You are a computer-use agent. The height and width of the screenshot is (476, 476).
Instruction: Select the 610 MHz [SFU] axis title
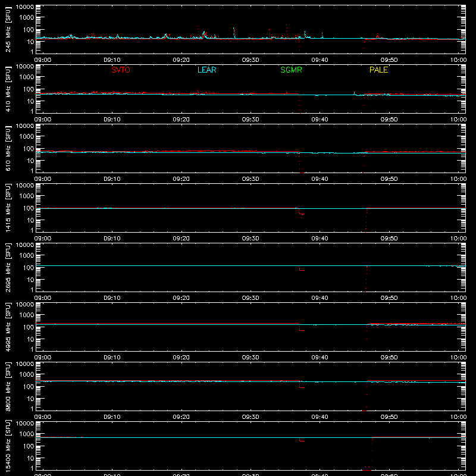[x=8, y=148]
